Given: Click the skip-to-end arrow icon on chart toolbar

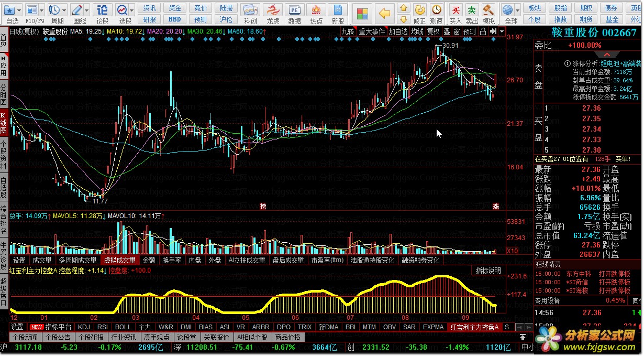Looking at the screenshot, I should (x=493, y=31).
